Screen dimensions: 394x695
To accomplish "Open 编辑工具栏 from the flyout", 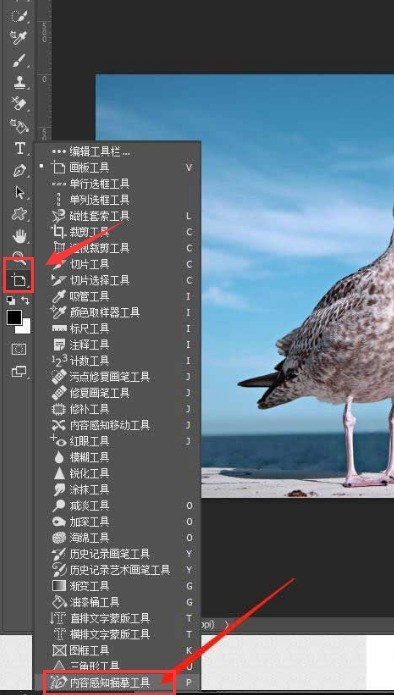I will [x=118, y=152].
